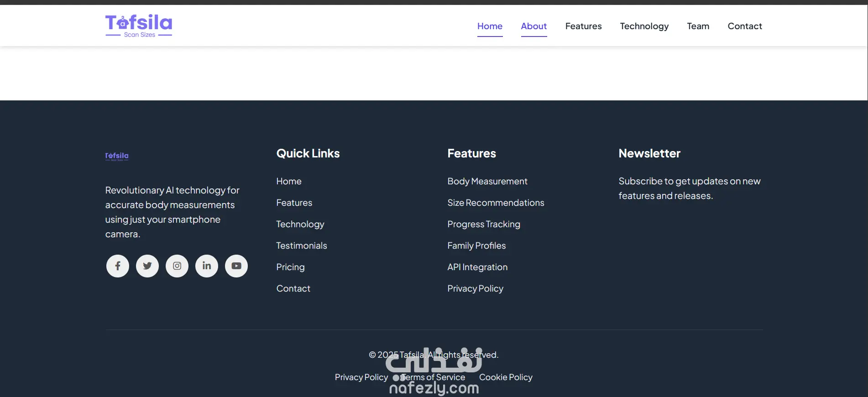868x397 pixels.
Task: Go to Home in the top navigation
Action: [490, 26]
